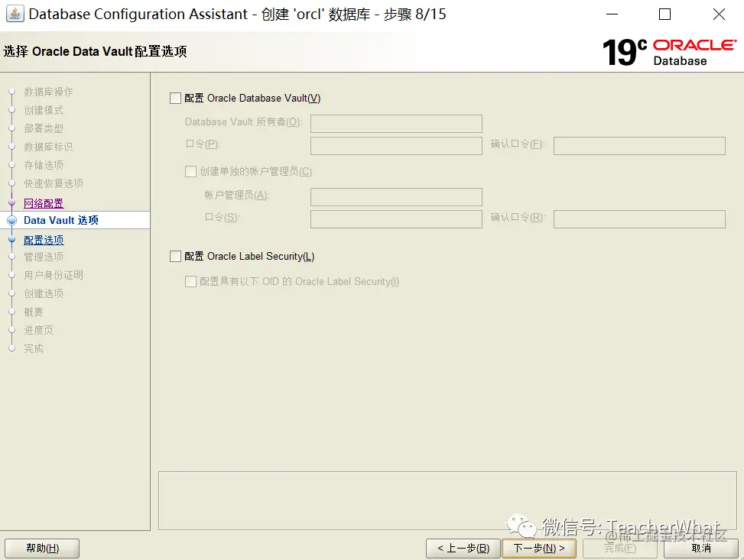Minimize the Database Configuration Assistant window
Screen dimensions: 744x560
click(x=612, y=15)
